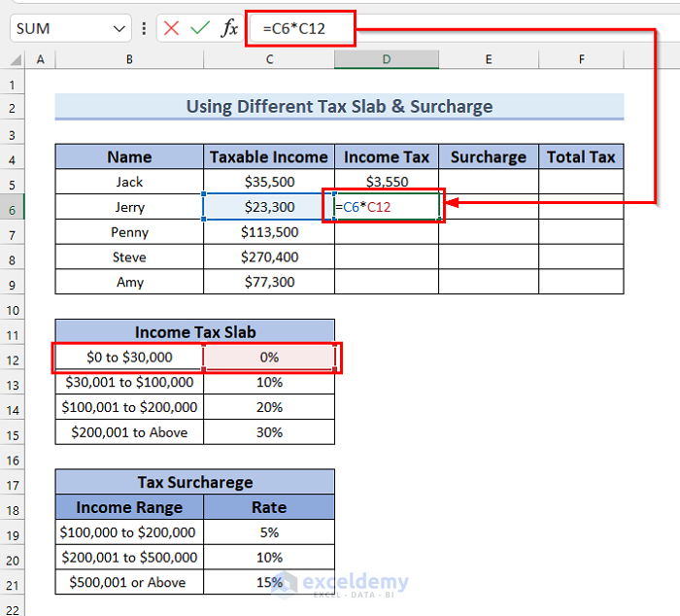The height and width of the screenshot is (616, 680).
Task: Select the '$500,001 or Above' surcharge range
Action: tap(129, 582)
